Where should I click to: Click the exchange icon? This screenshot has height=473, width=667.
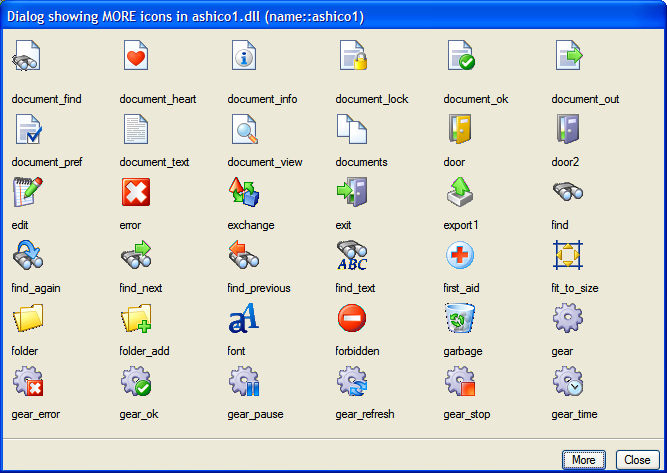tap(244, 192)
